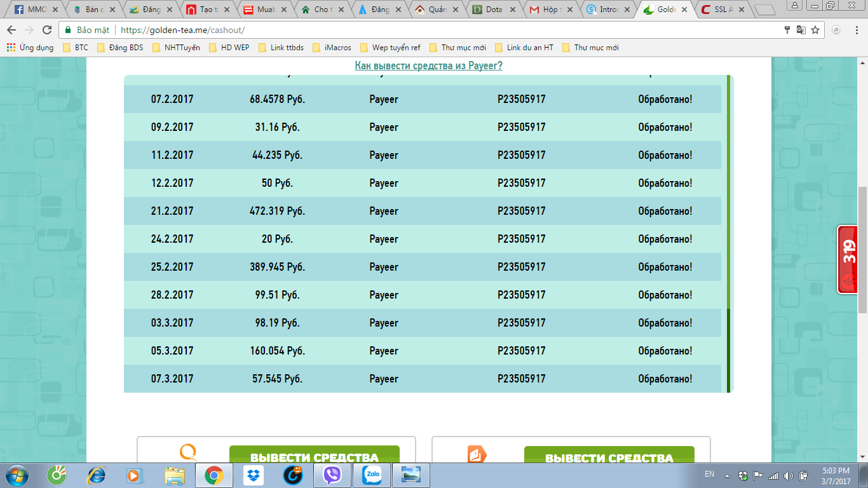Viewport: 868px width, 488px height.
Task: Click the 389.945 Руб. amount cell
Action: (277, 267)
